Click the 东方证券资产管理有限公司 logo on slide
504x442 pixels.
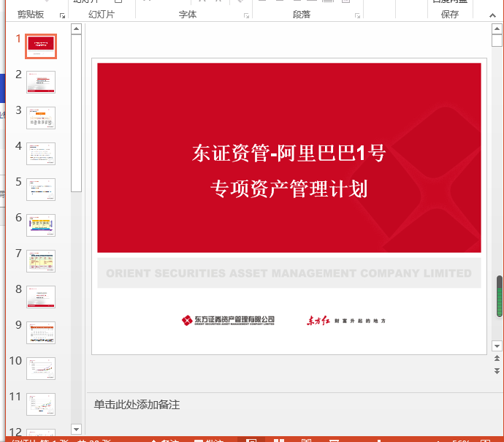[x=229, y=320]
